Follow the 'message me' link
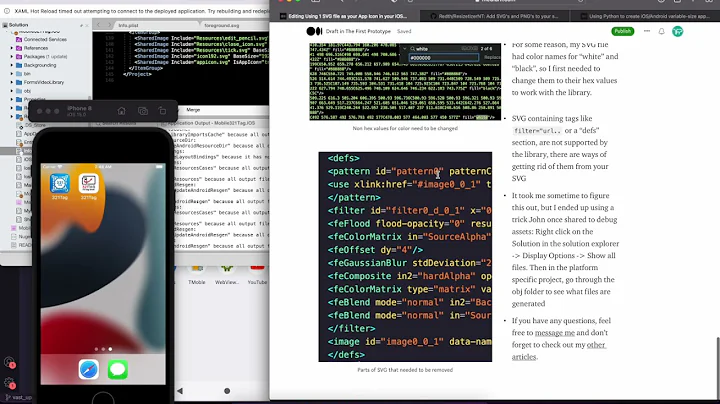This screenshot has height=404, width=720. coord(555,332)
